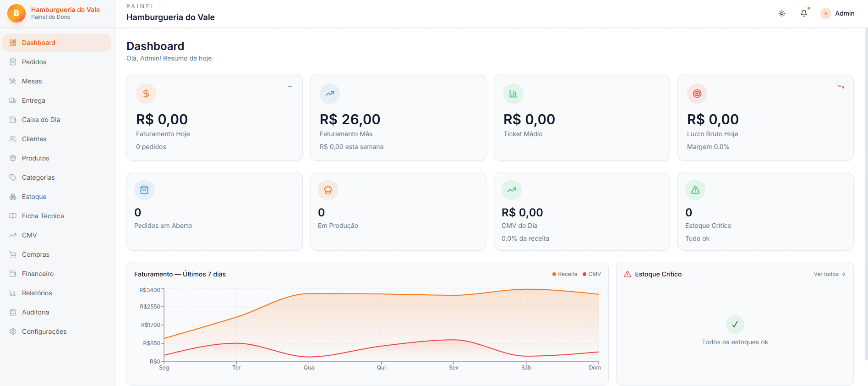Open Caixa do Dia page
868x386 pixels.
(57, 120)
